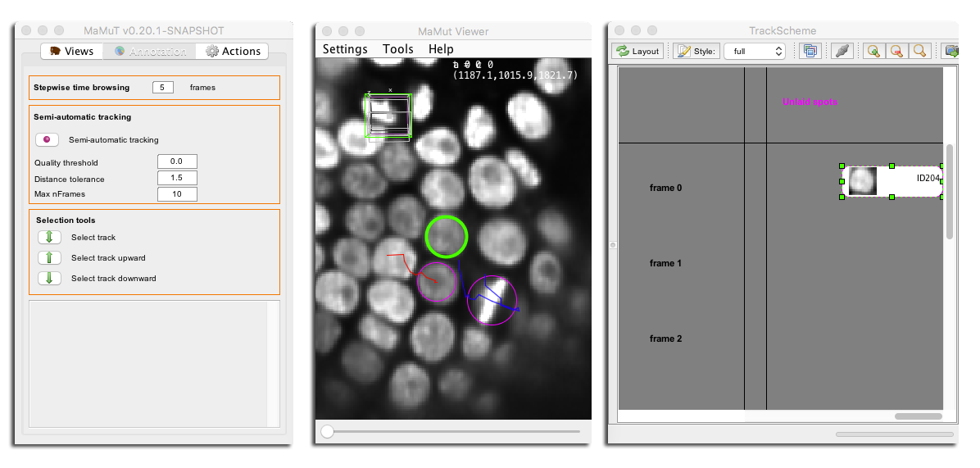Click the Layout button in TrackScheme
The width and height of the screenshot is (980, 468).
(x=637, y=52)
